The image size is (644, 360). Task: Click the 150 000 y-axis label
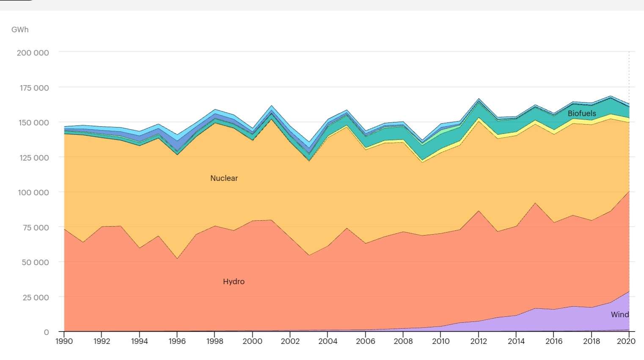coord(33,123)
